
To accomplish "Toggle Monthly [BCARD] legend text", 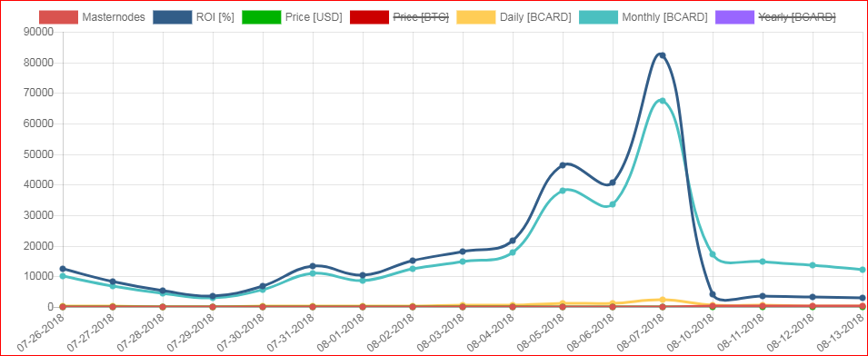I will [664, 17].
